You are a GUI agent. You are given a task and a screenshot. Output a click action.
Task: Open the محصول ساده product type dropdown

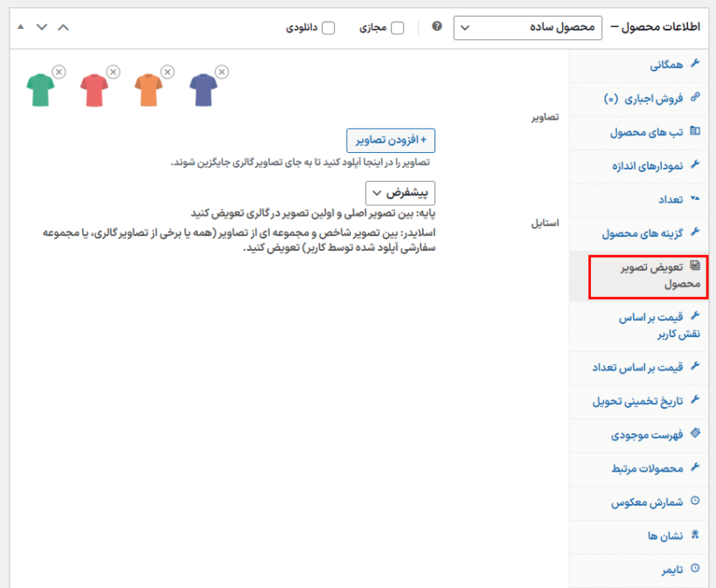[x=528, y=28]
